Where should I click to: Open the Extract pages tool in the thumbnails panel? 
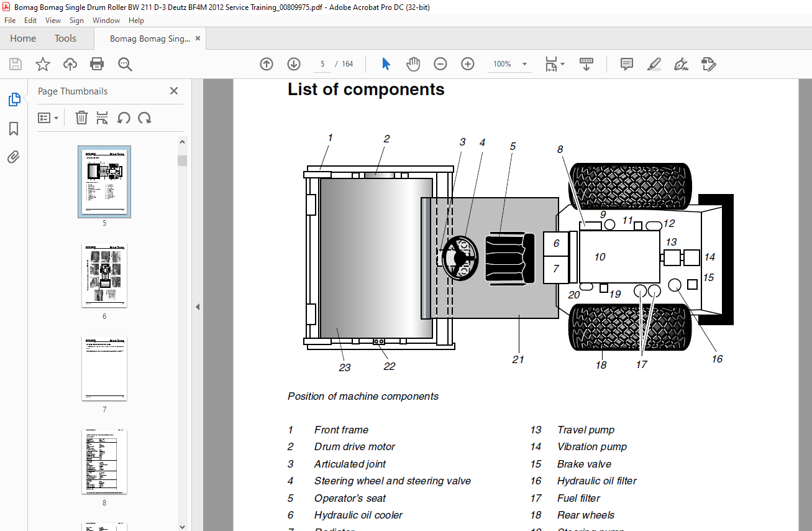click(x=103, y=118)
